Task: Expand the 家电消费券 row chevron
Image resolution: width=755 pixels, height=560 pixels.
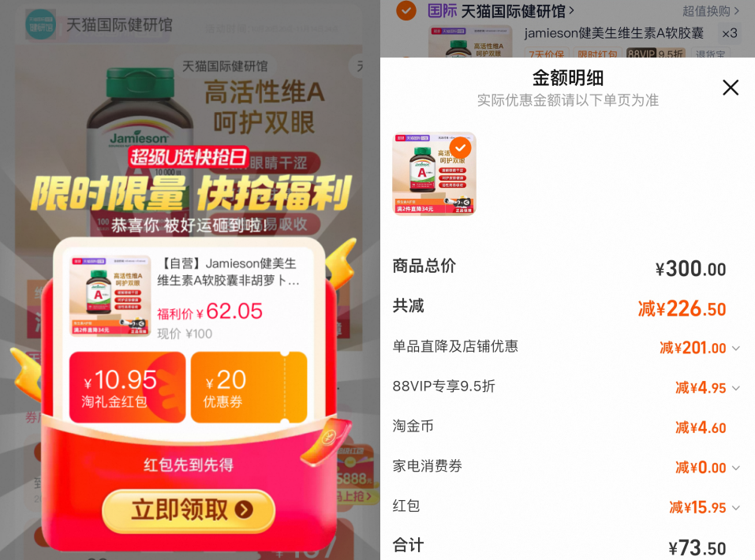Action: (736, 468)
